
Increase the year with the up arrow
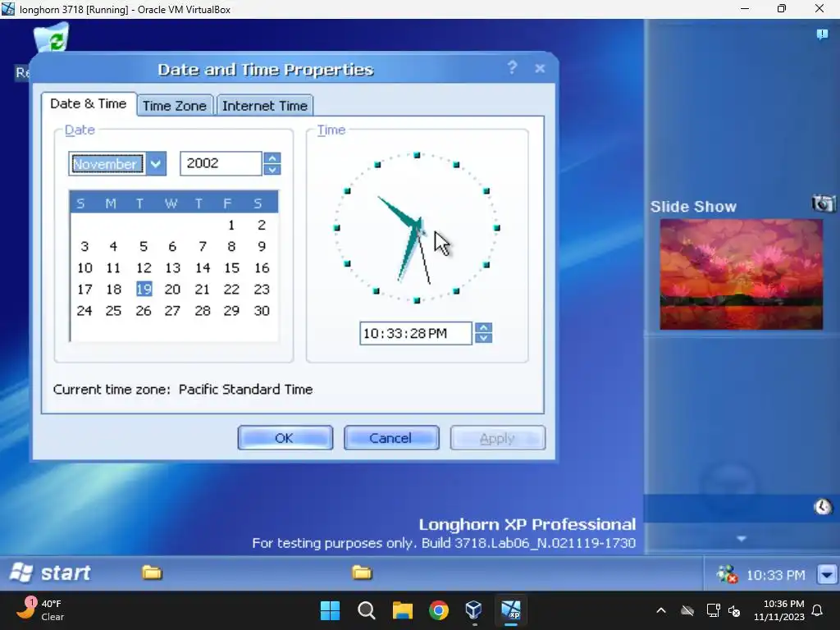tap(272, 158)
